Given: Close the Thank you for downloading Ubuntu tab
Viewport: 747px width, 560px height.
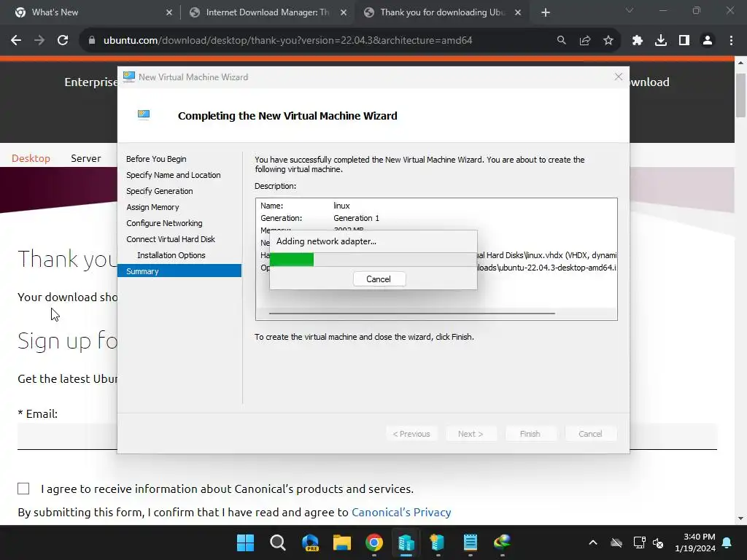Looking at the screenshot, I should tap(518, 12).
